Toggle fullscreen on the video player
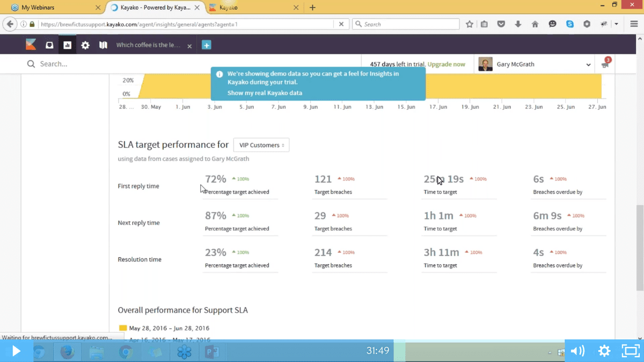644x362 pixels. point(631,351)
